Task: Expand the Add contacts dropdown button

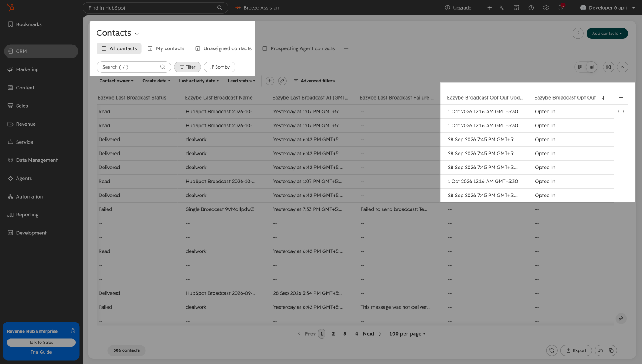Action: 607,34
